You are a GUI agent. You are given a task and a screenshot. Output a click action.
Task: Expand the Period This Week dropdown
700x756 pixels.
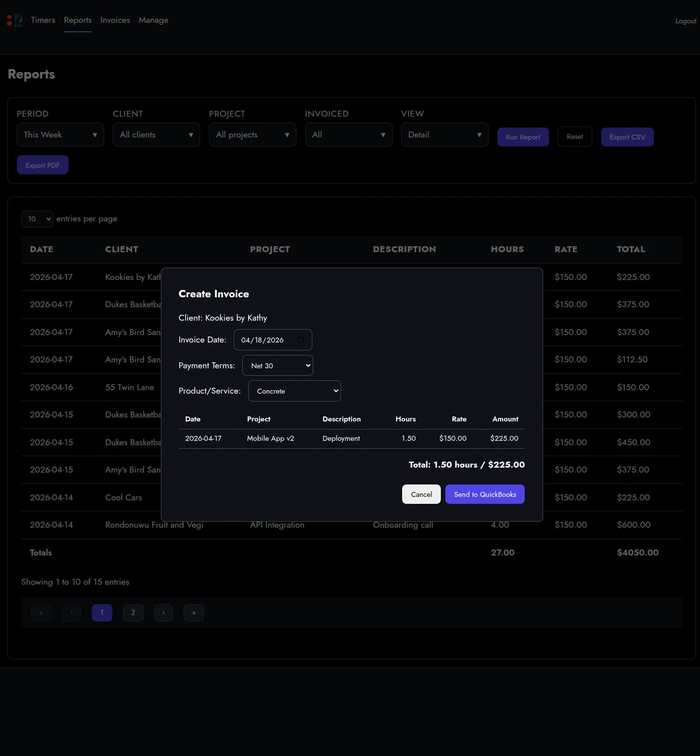tap(61, 135)
